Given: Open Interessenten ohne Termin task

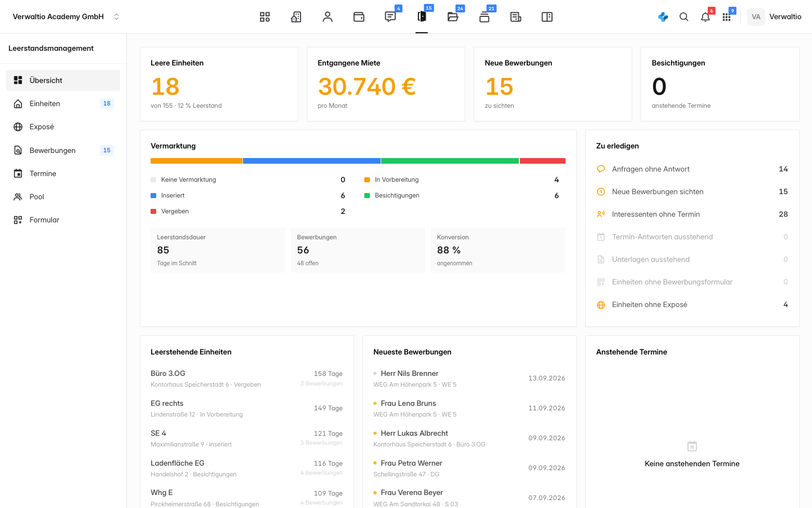Looking at the screenshot, I should click(692, 214).
